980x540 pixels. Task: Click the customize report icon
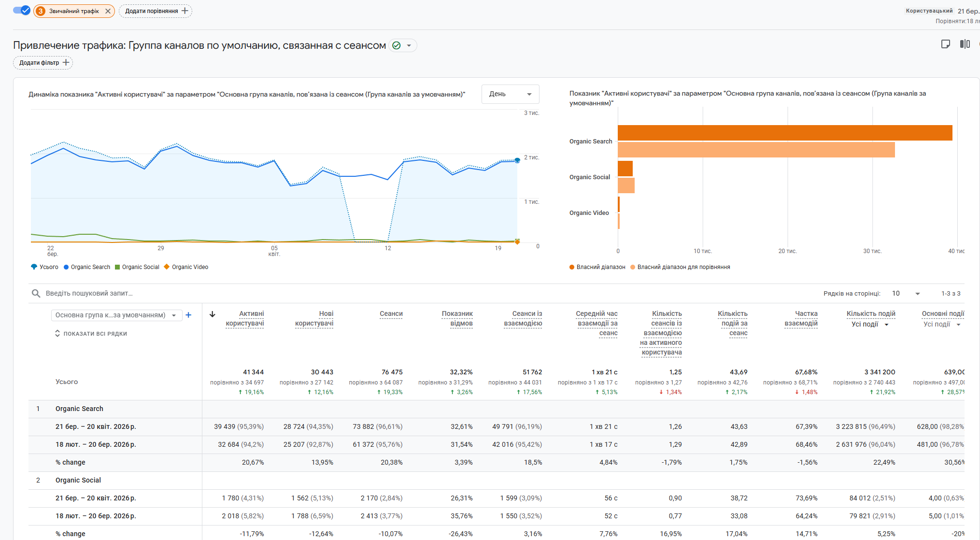(x=946, y=44)
